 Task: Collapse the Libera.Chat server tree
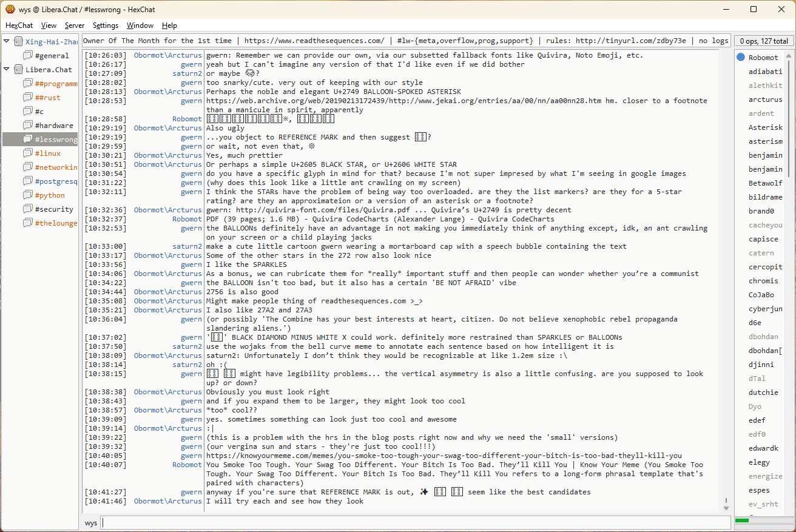click(7, 70)
